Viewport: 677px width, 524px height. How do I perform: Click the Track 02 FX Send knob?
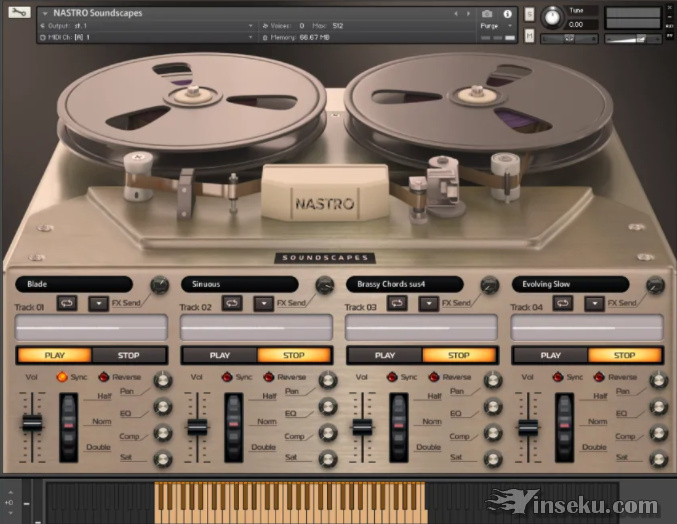[324, 286]
